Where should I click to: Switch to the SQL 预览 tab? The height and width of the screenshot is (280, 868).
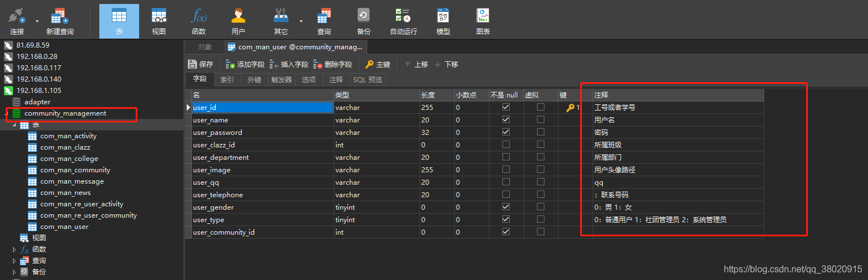(x=368, y=80)
